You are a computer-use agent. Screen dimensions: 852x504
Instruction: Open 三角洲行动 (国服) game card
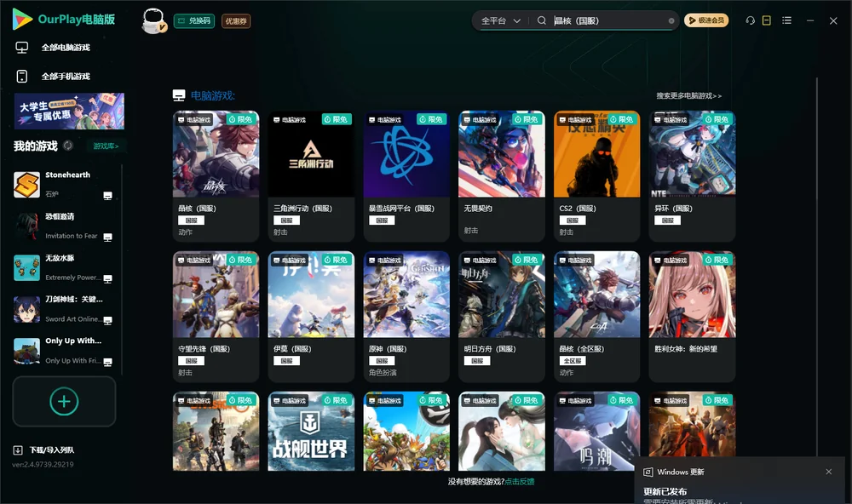pos(311,176)
